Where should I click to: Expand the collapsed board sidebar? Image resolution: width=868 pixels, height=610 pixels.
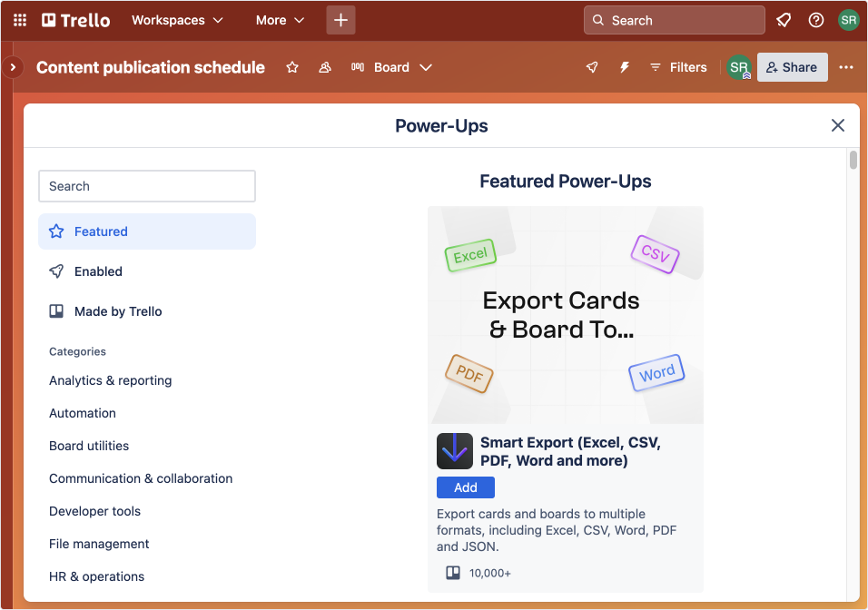[x=12, y=67]
